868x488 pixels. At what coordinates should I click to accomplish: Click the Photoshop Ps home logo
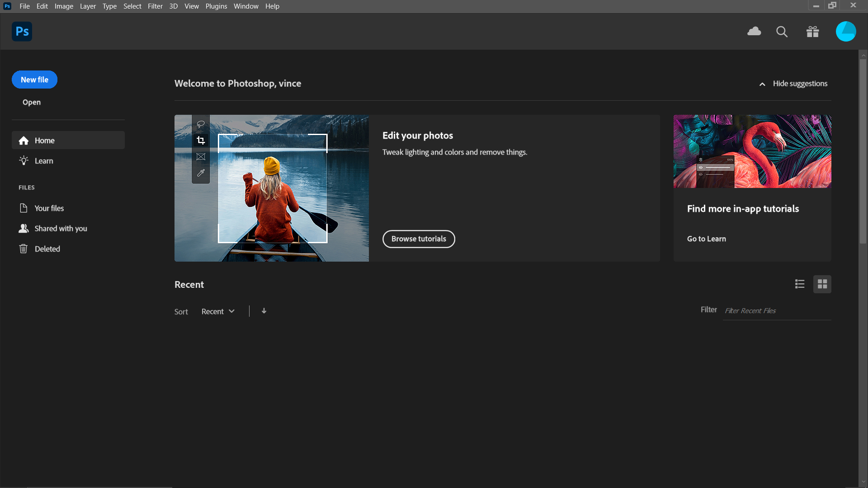22,32
